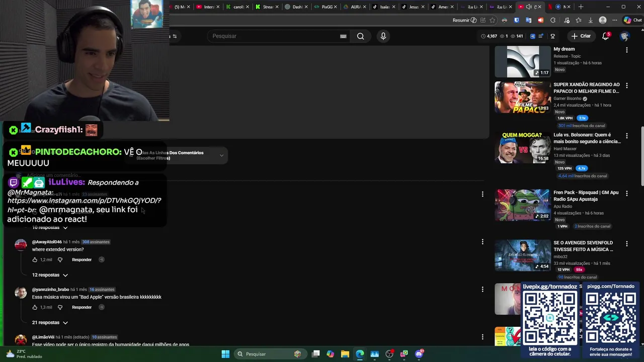Open SUPER XANDÃO REAGINDO AO PAPACO video title

[x=587, y=88]
